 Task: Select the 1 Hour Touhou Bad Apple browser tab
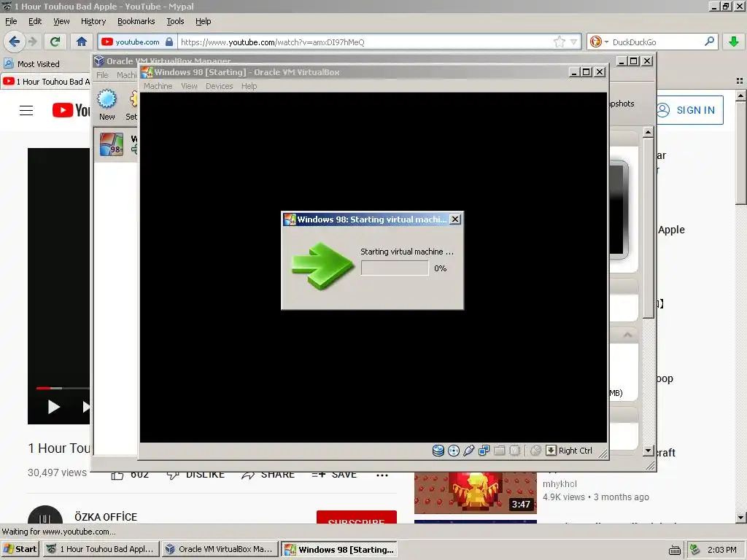[x=46, y=82]
